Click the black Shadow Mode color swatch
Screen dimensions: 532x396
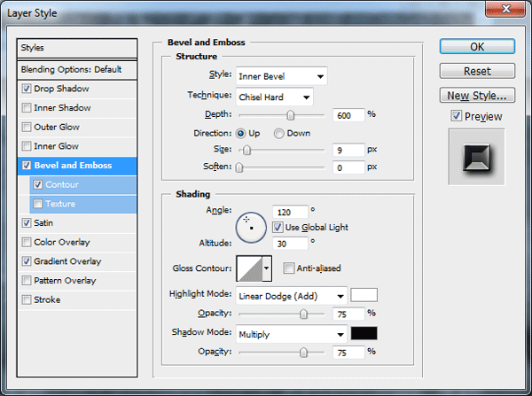[x=364, y=333]
